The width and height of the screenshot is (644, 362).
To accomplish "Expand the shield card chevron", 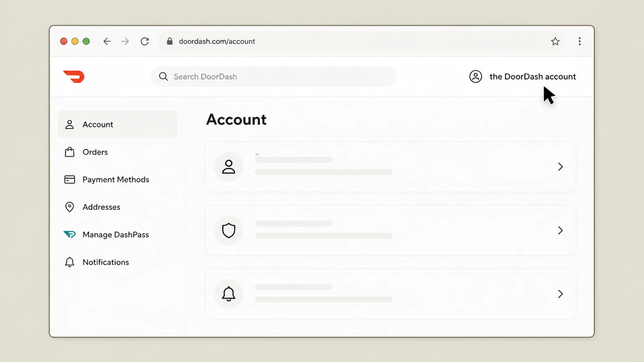I will point(561,230).
